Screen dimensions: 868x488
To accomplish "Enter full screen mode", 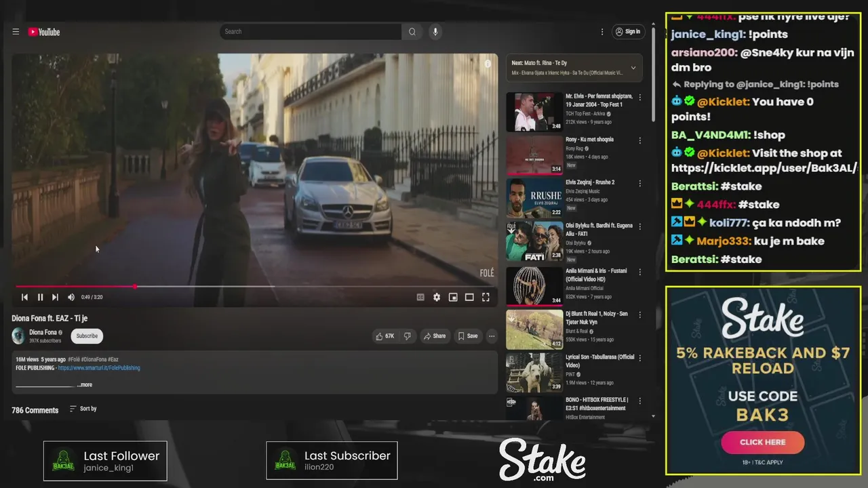I will [x=486, y=297].
